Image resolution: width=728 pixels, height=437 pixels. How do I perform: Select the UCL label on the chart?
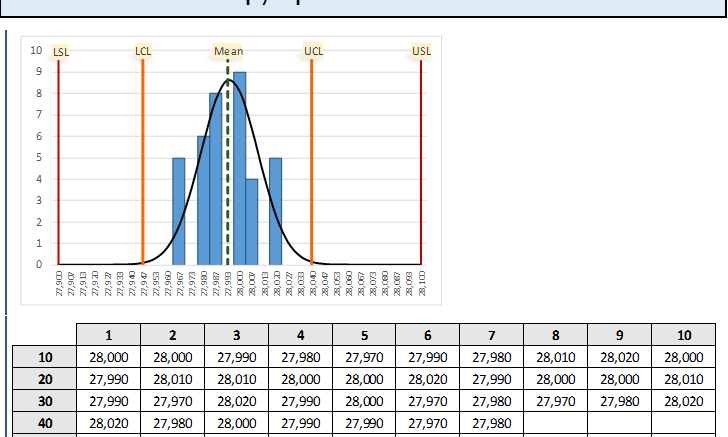(x=313, y=51)
